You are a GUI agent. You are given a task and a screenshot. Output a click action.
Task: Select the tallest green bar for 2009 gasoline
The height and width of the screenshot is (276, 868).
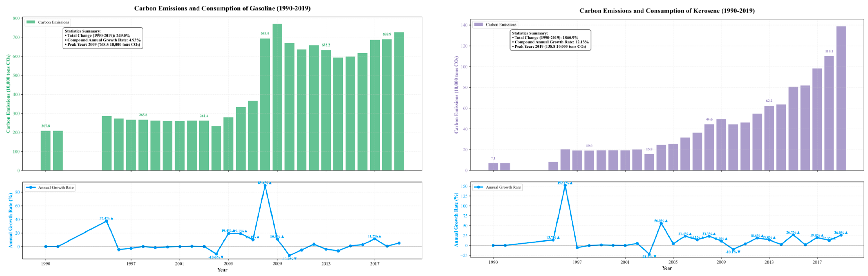pos(277,98)
